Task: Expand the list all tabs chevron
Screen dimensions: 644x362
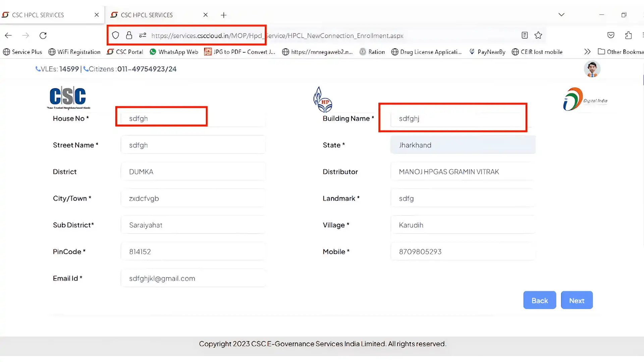Action: tap(561, 15)
